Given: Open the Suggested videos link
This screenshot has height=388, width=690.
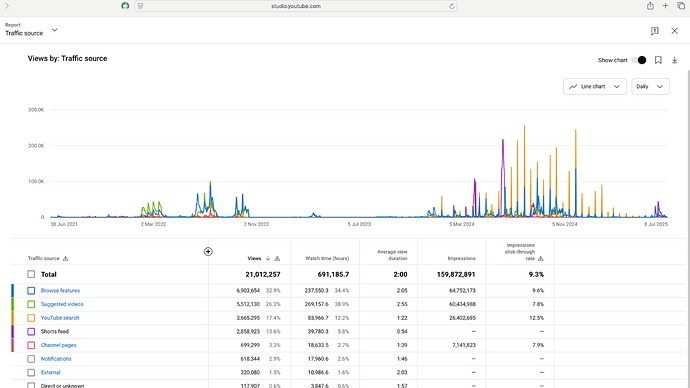Looking at the screenshot, I should [62, 304].
